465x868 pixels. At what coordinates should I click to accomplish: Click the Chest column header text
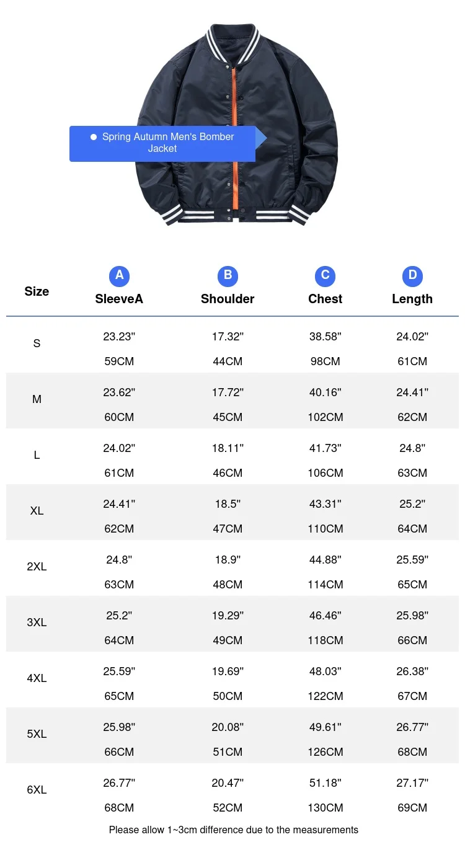pos(325,299)
